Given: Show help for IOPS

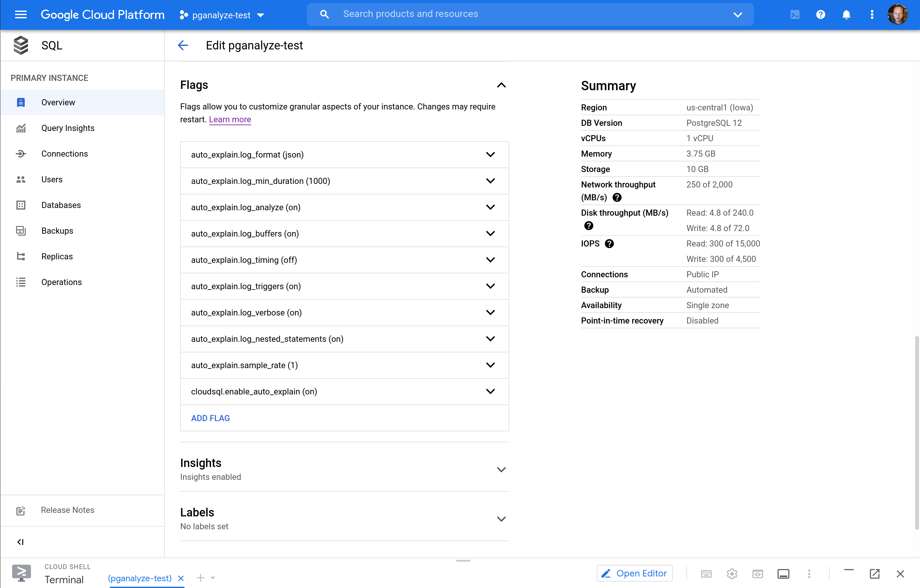Looking at the screenshot, I should [x=609, y=244].
